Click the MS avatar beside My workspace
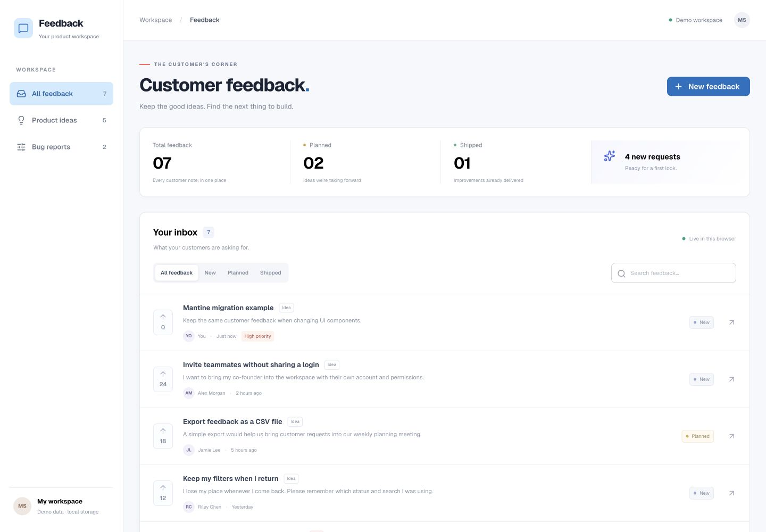766x532 pixels. click(22, 506)
